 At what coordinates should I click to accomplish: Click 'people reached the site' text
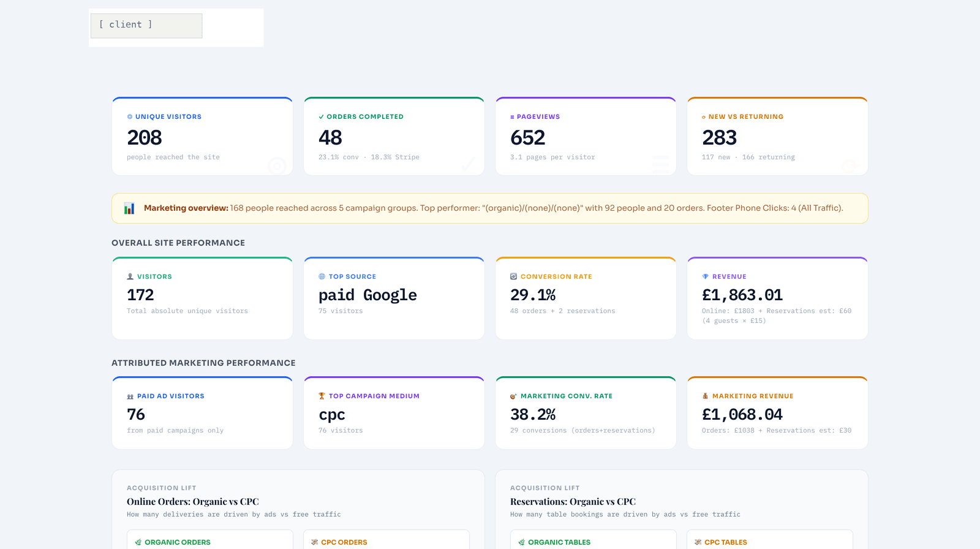tap(173, 157)
